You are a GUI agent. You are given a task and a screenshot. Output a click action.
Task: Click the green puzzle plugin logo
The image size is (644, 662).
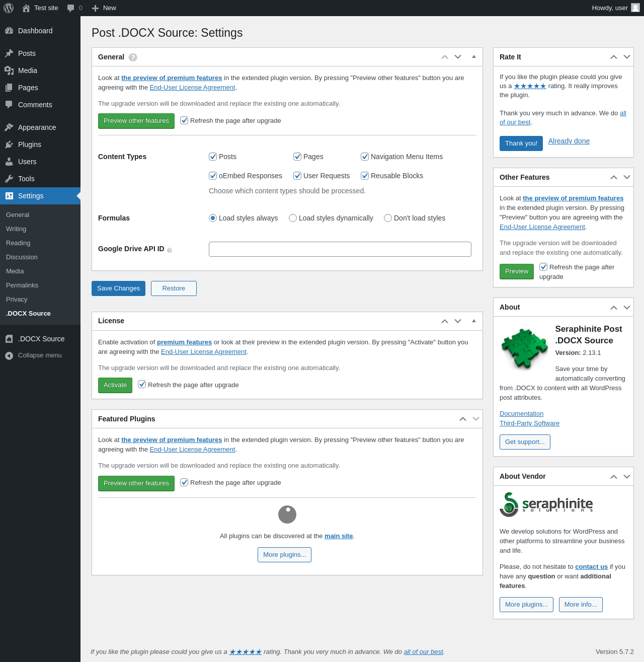coord(524,348)
